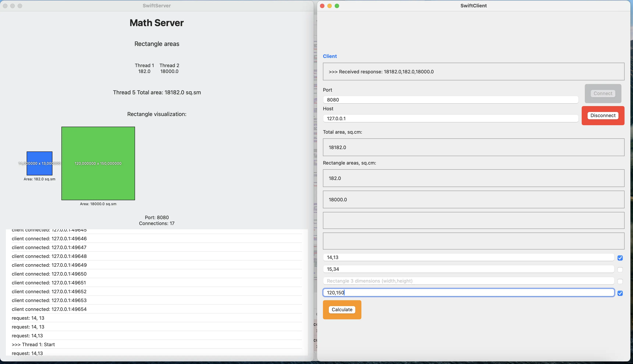Click the grayed-out Connect button
The height and width of the screenshot is (364, 633).
tap(603, 94)
